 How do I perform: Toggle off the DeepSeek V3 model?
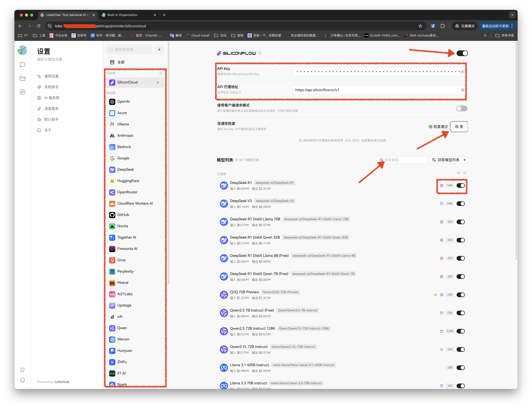click(x=461, y=203)
